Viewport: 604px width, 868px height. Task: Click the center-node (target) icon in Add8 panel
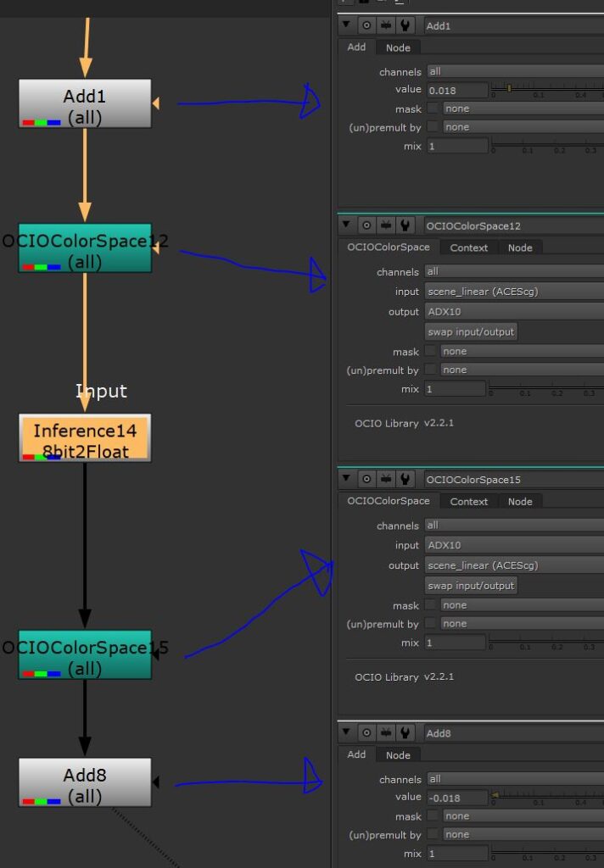(x=366, y=733)
